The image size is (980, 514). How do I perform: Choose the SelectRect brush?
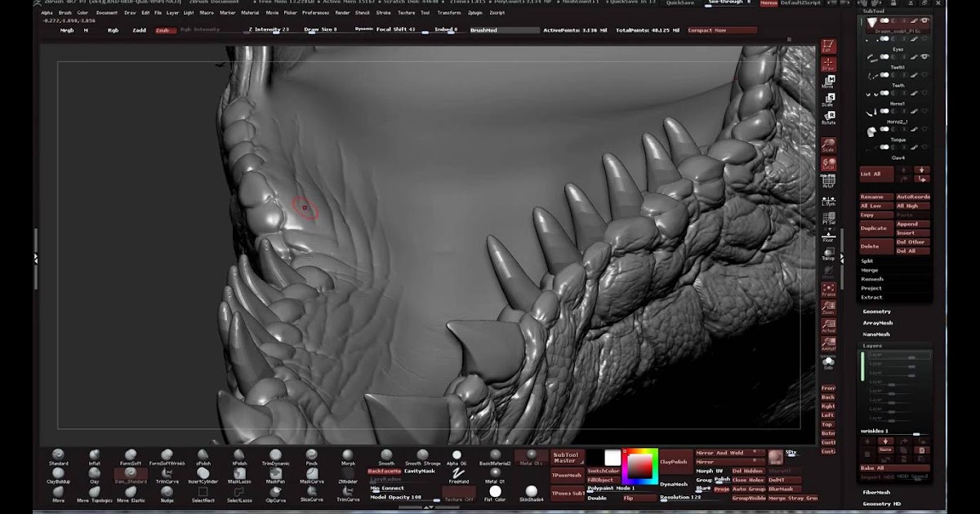tap(203, 494)
